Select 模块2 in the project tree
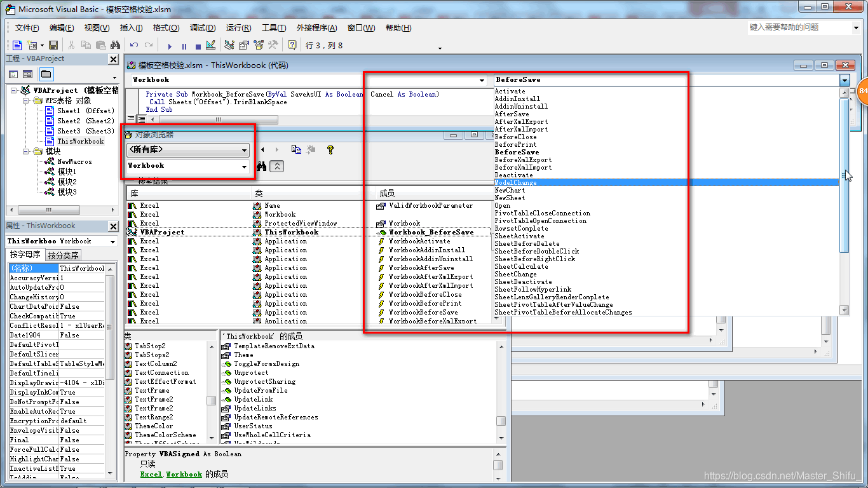The width and height of the screenshot is (868, 488). click(67, 182)
